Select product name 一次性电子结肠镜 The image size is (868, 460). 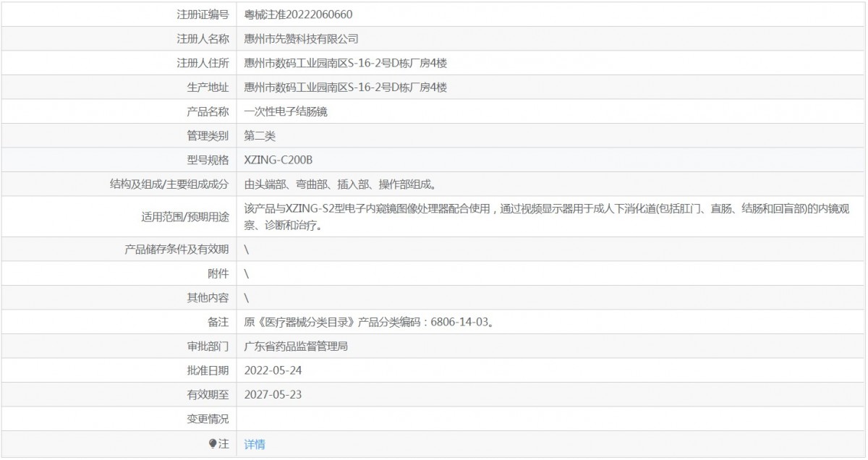coord(286,111)
